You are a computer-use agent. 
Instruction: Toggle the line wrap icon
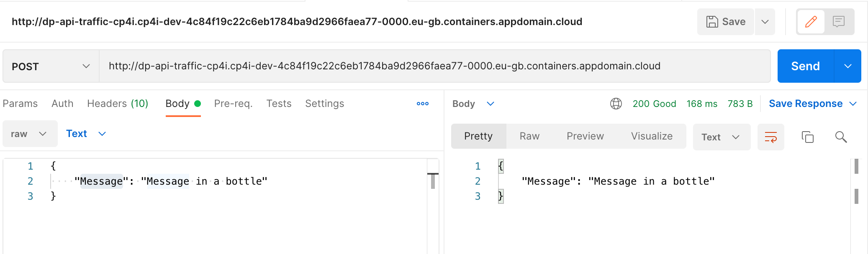[770, 137]
